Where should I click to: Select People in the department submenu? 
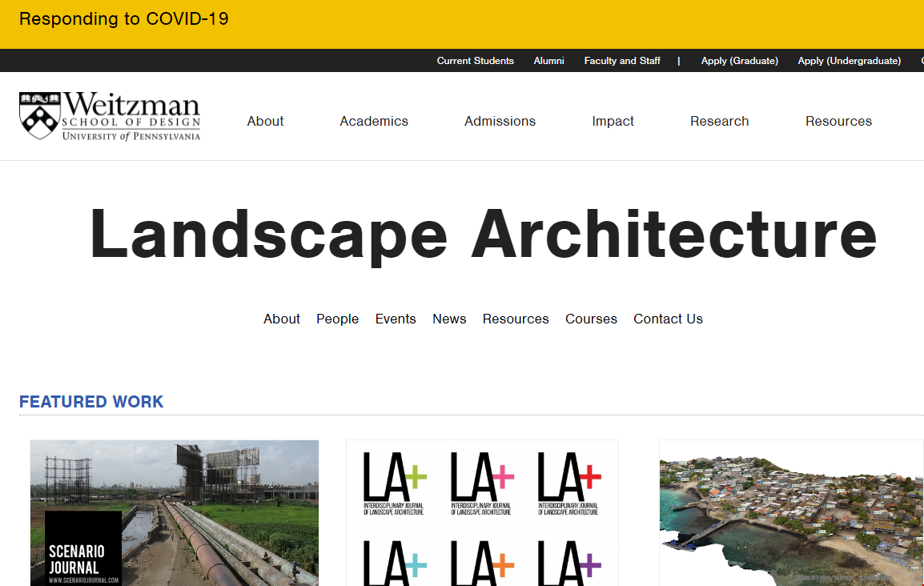pos(337,319)
